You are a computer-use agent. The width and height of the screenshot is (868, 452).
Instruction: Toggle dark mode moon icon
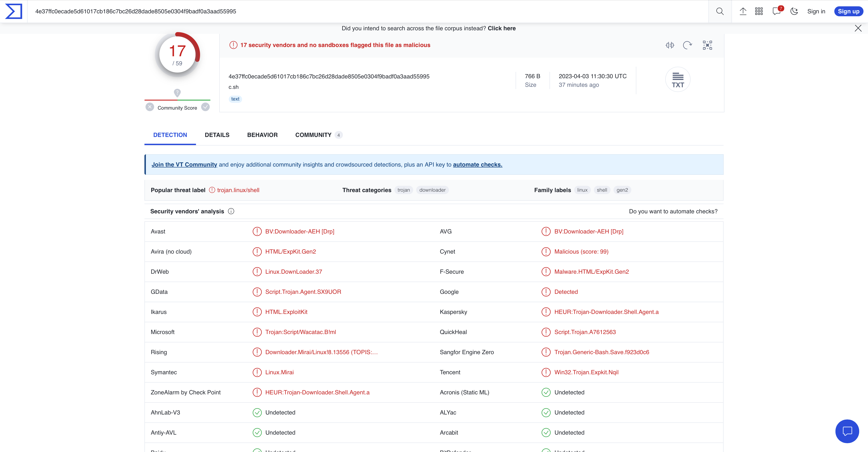tap(794, 12)
